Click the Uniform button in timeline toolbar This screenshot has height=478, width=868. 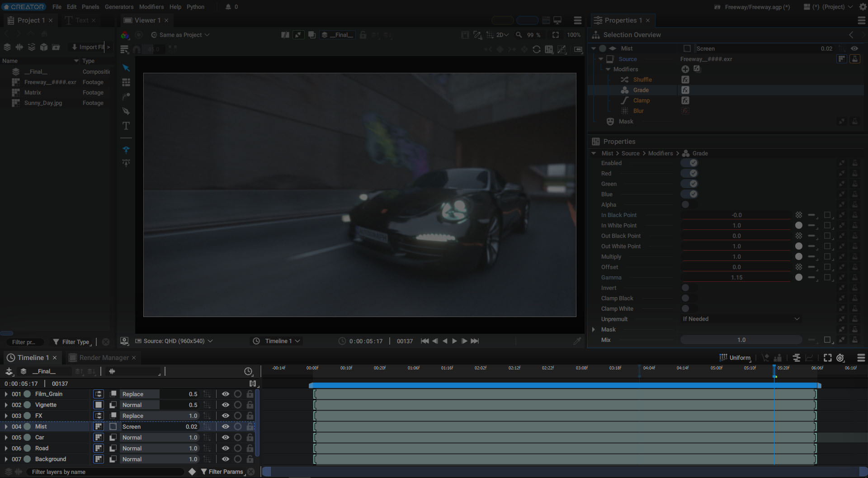coord(735,358)
